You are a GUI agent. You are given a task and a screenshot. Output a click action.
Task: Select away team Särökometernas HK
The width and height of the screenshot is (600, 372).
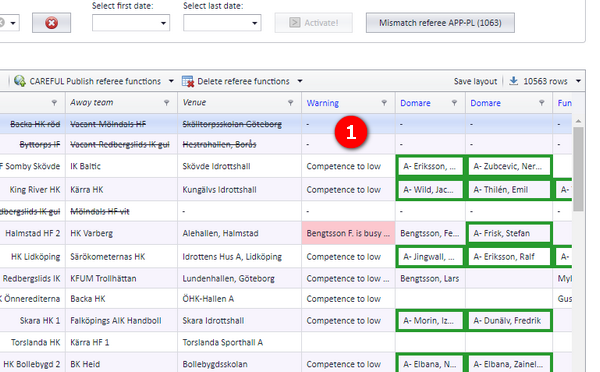[122, 256]
